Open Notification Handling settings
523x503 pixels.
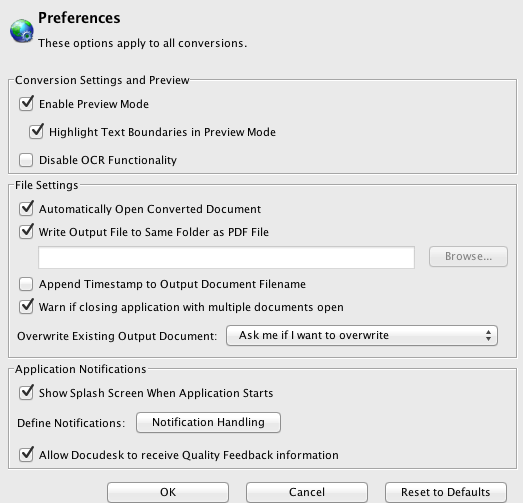click(x=208, y=422)
